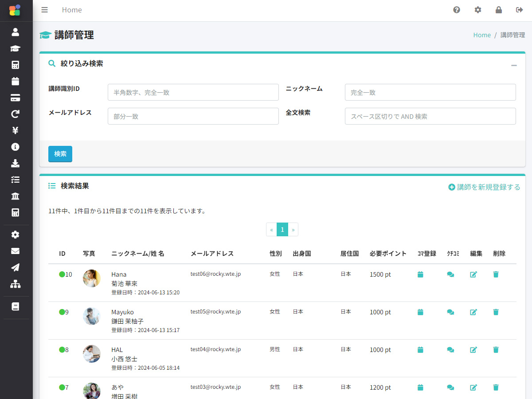The image size is (532, 399).
Task: Click the メールアドレス search input field
Action: [x=193, y=116]
